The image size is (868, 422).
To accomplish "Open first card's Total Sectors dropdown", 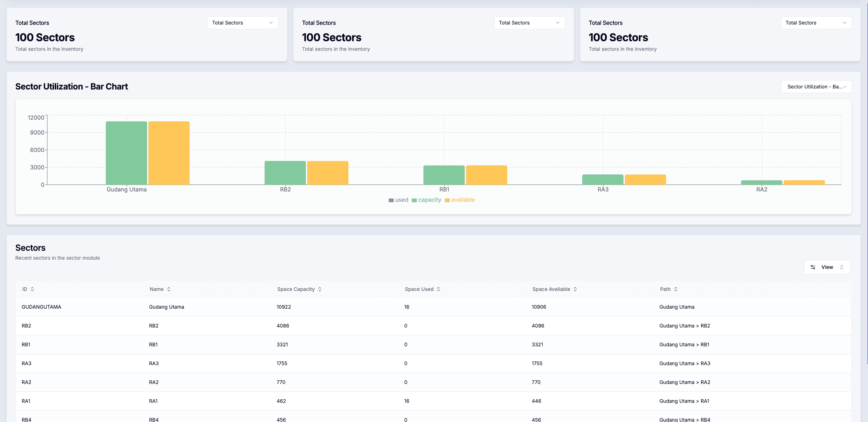I will tap(243, 23).
